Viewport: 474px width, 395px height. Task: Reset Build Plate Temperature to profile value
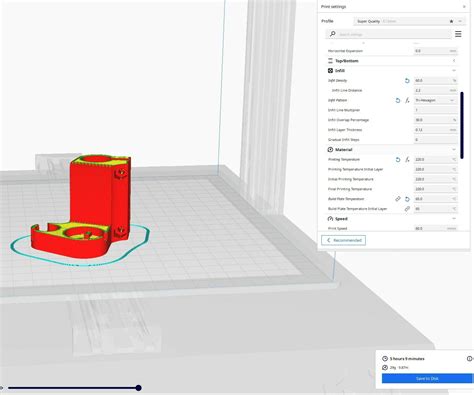click(x=407, y=199)
